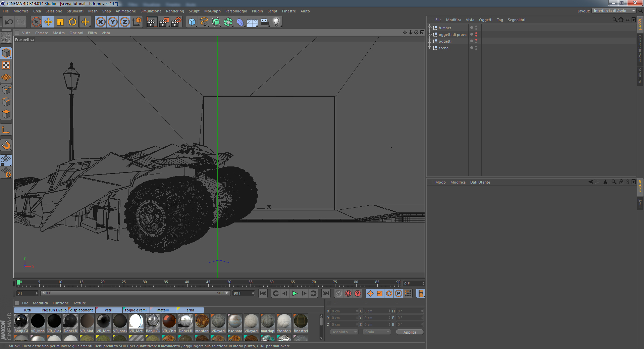
Task: Select the Rotate tool in top toolbar
Action: [x=72, y=22]
